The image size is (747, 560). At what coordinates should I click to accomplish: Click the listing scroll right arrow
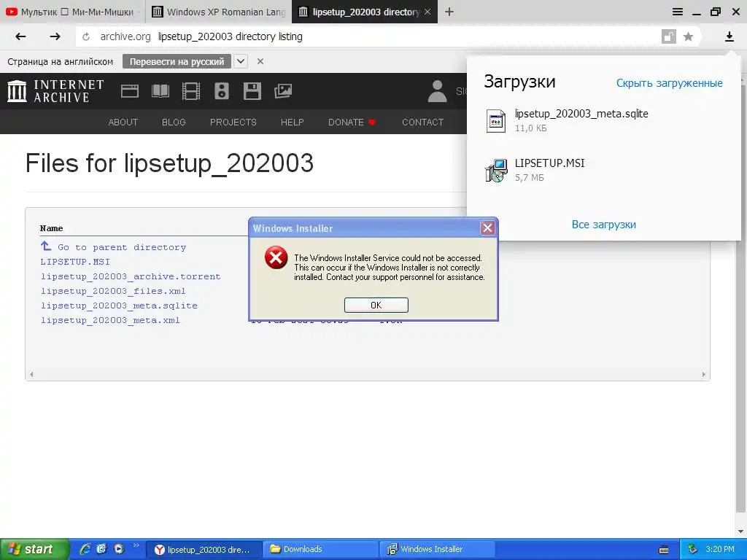pyautogui.click(x=704, y=374)
